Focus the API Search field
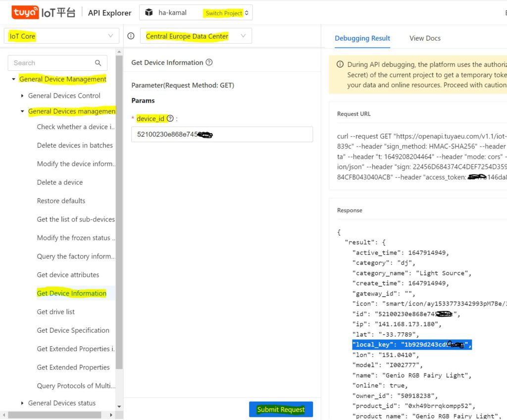 tap(57, 63)
